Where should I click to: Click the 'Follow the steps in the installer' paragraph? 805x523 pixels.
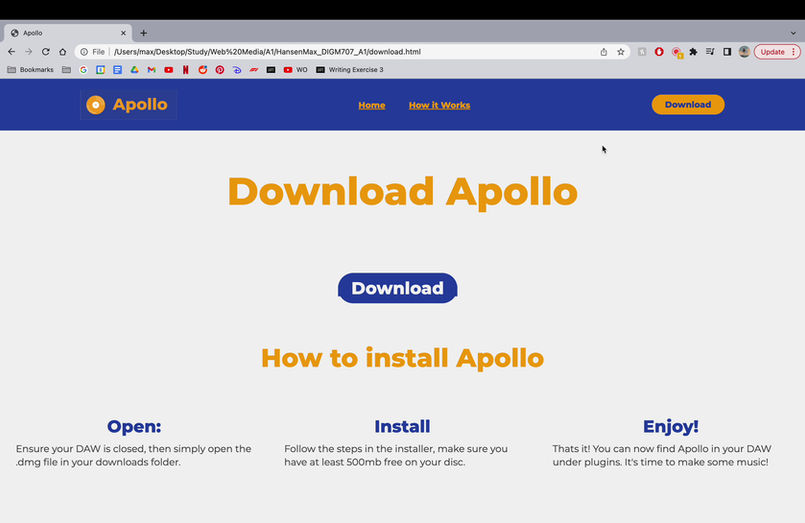click(x=396, y=455)
